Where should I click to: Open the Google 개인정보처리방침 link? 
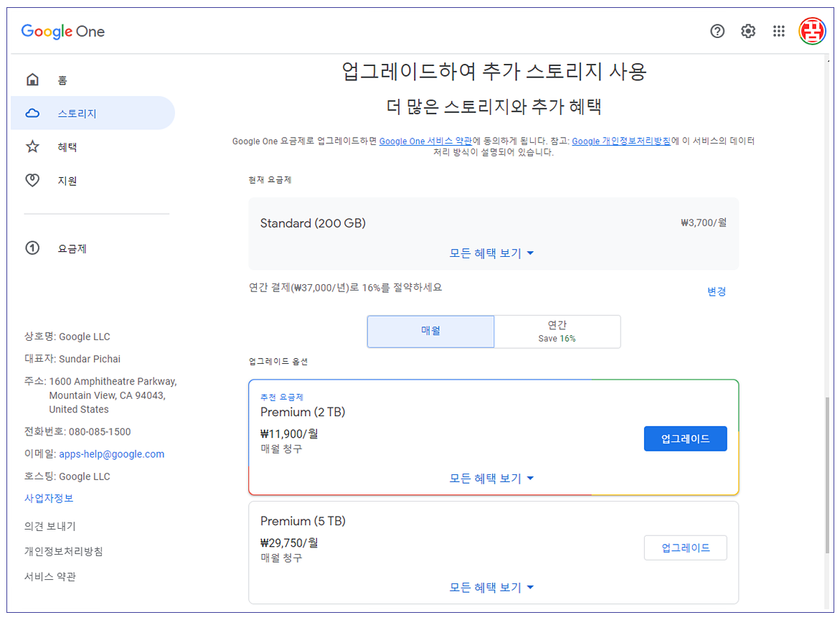click(621, 141)
